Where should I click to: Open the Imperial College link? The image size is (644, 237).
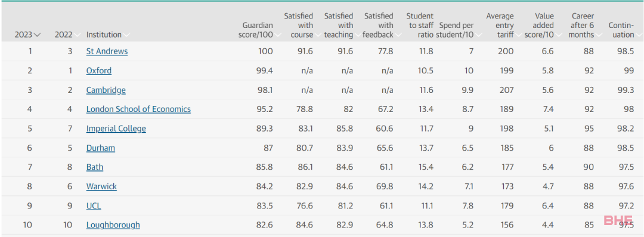[x=116, y=129]
